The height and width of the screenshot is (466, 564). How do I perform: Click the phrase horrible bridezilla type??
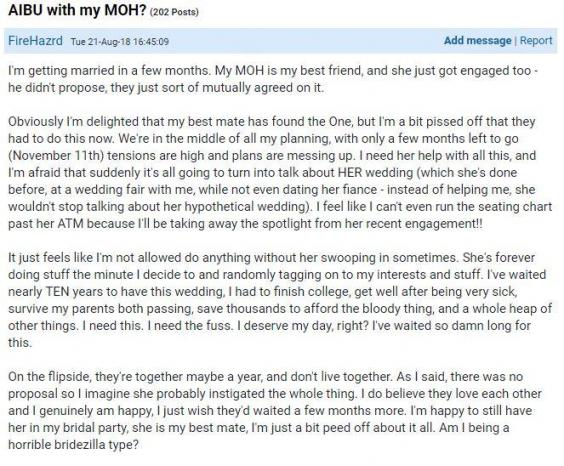(73, 445)
